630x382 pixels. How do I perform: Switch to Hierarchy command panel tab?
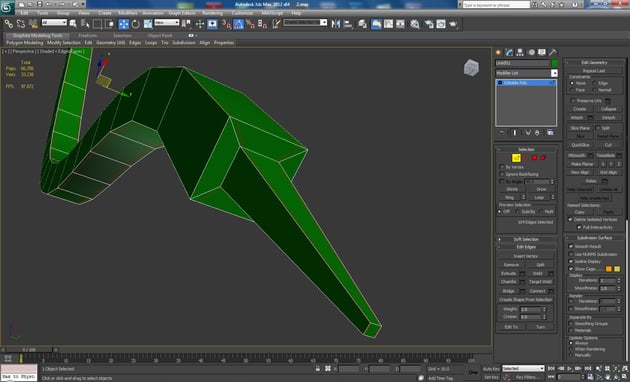tap(520, 52)
